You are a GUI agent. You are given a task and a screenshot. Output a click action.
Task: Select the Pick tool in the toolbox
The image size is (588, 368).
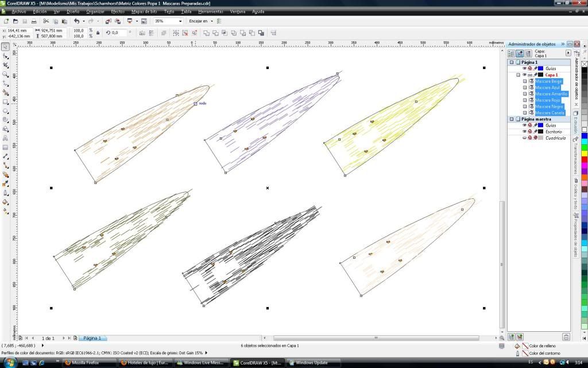(x=6, y=47)
